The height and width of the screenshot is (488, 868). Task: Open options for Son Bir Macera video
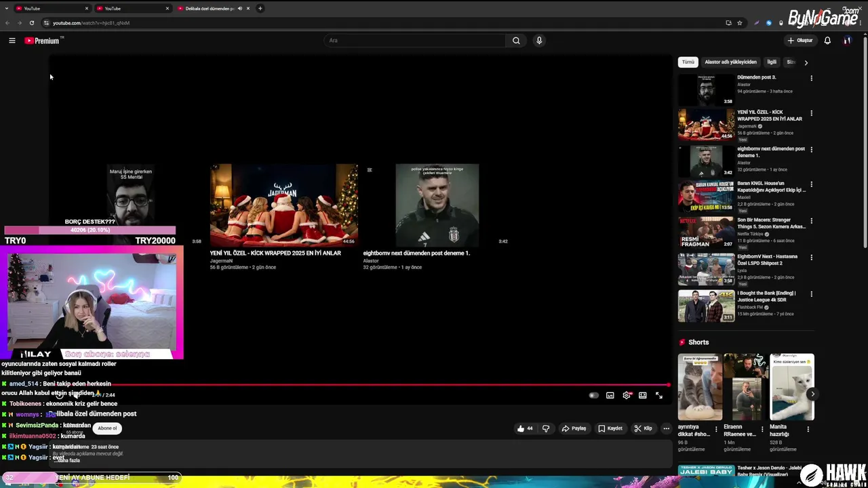(x=811, y=221)
